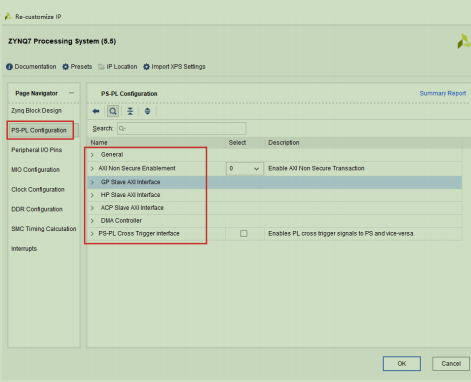
Task: Open Documentation info icon
Action: (9, 67)
